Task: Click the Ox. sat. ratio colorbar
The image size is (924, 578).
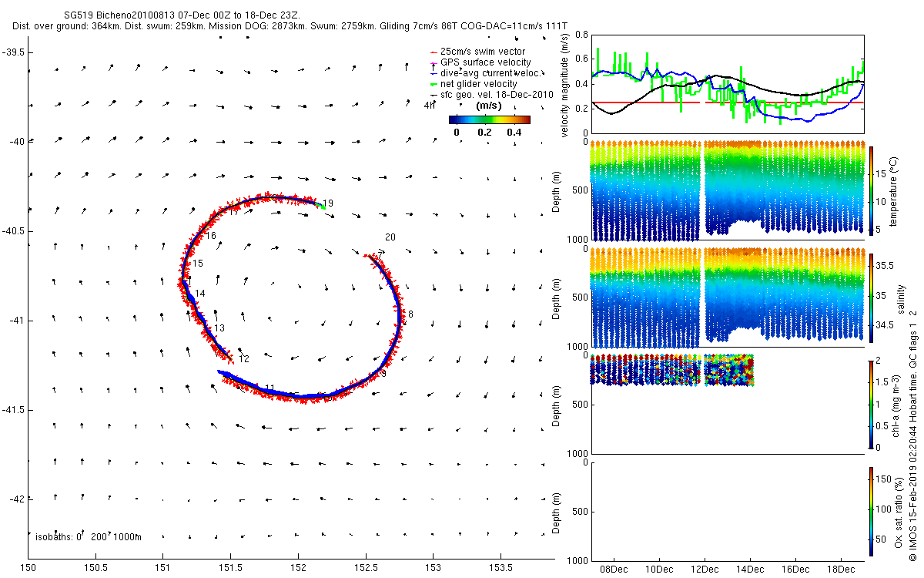Action: coord(871,510)
